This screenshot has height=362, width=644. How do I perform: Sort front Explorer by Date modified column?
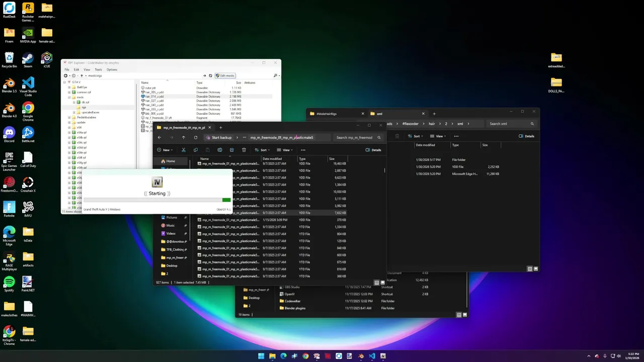coord(272,159)
